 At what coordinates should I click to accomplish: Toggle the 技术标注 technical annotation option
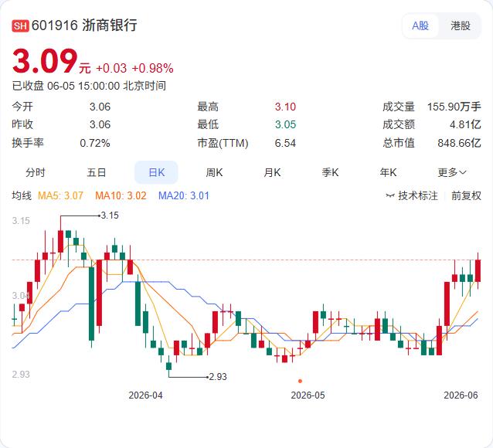412,195
